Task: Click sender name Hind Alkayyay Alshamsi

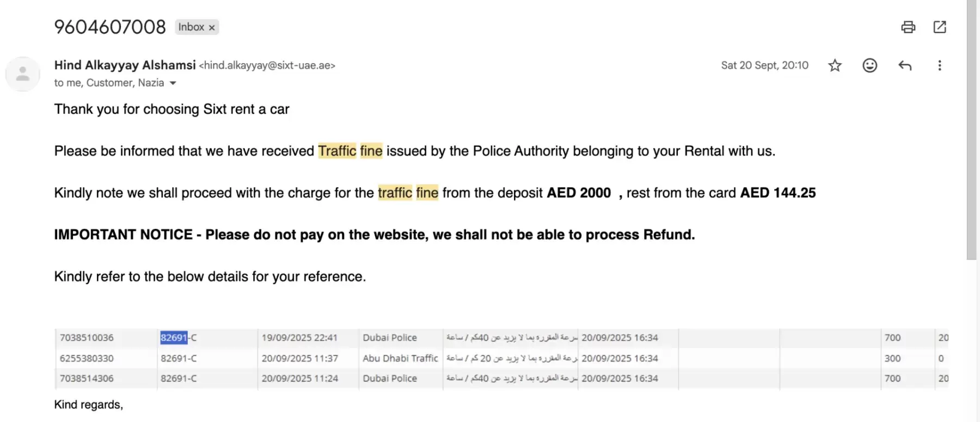Action: click(x=125, y=65)
